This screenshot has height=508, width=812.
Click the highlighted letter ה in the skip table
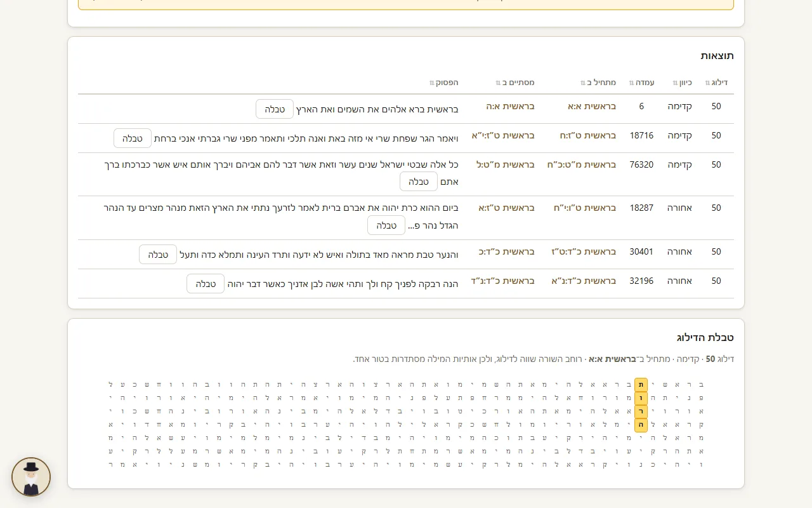point(641,425)
